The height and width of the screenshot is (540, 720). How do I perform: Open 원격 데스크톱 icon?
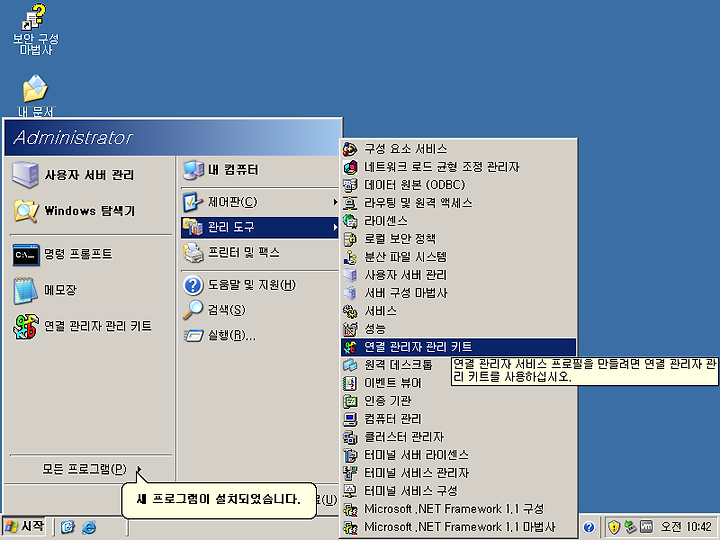pos(350,365)
